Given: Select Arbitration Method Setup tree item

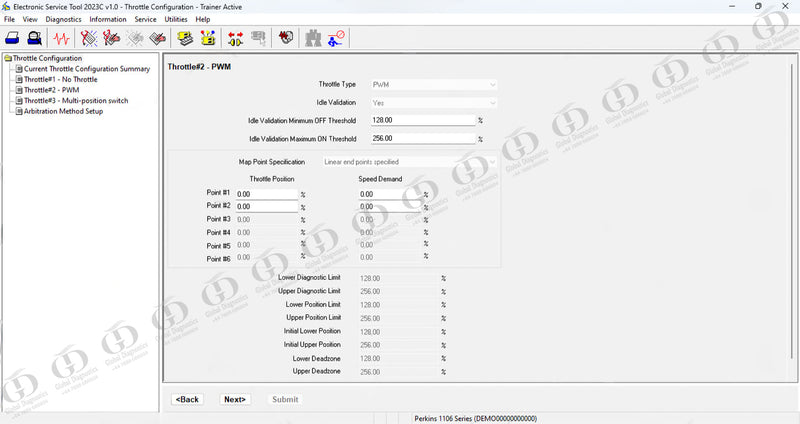Looking at the screenshot, I should [x=63, y=111].
